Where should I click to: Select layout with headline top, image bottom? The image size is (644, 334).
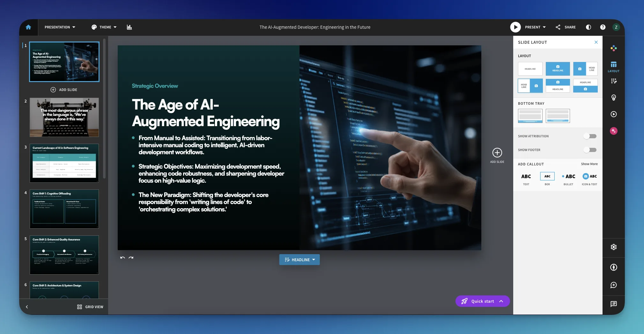[x=585, y=86]
